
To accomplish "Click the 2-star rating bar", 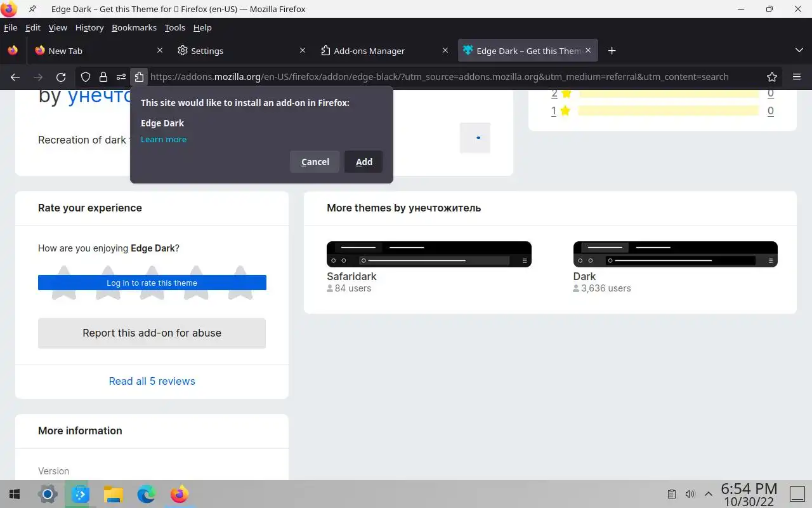I will click(669, 93).
